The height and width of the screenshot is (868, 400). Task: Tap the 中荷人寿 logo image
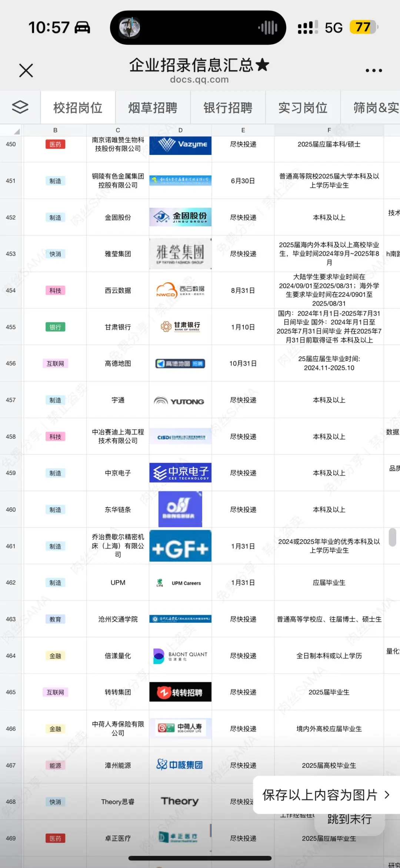tap(180, 728)
